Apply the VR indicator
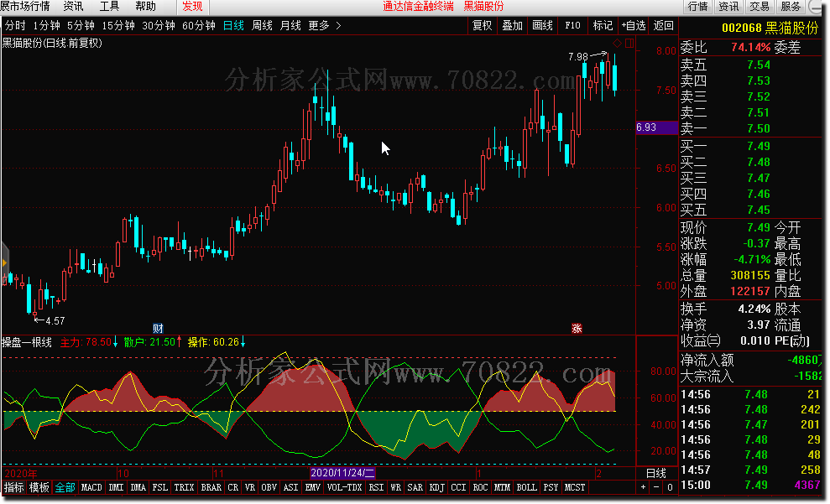This screenshot has height=504, width=830. pyautogui.click(x=250, y=487)
